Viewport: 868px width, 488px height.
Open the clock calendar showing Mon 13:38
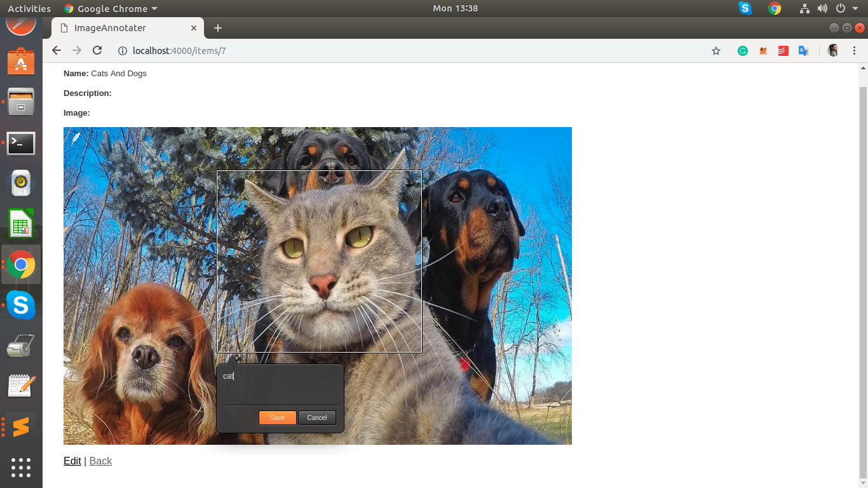[455, 8]
